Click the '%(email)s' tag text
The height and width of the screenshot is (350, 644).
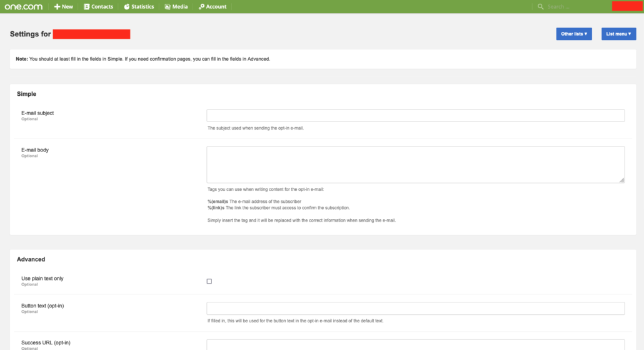pos(218,202)
